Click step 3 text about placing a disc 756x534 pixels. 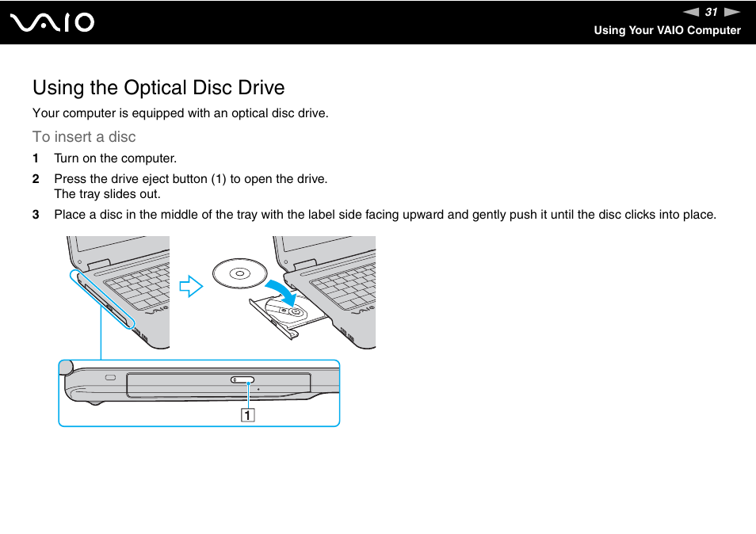[385, 215]
